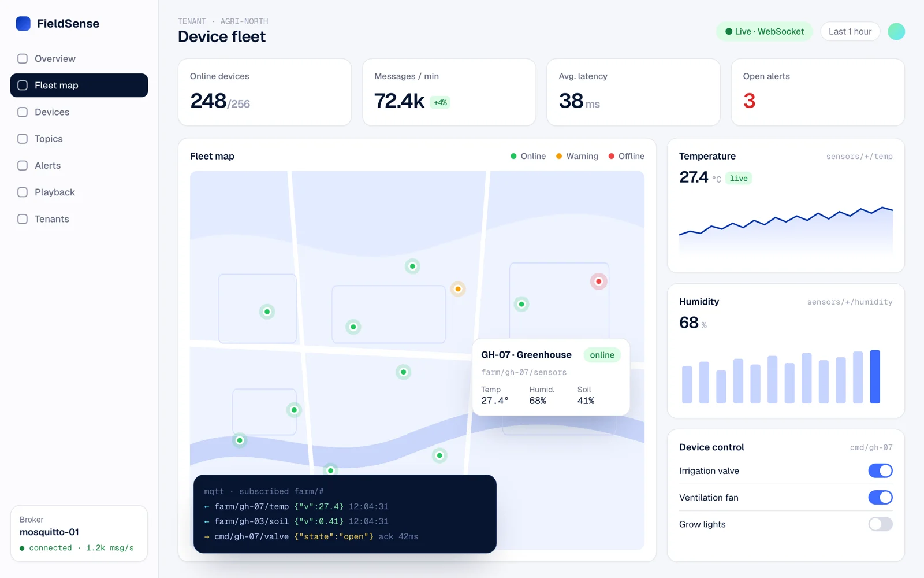Click the Open alerts count 3
Image resolution: width=924 pixels, height=578 pixels.
coord(749,101)
